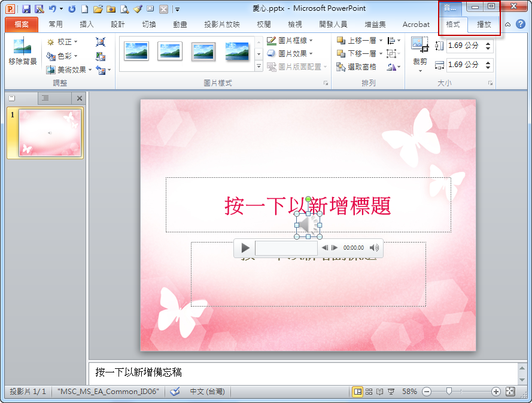Viewport: 532px width, 403px height.
Task: Click the audio volume mute button
Action: click(x=374, y=247)
